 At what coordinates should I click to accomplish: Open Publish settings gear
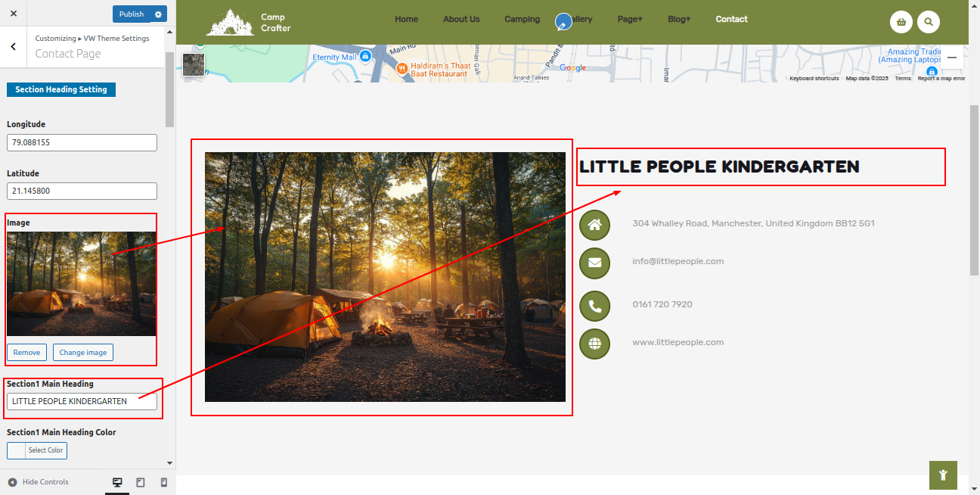click(158, 14)
